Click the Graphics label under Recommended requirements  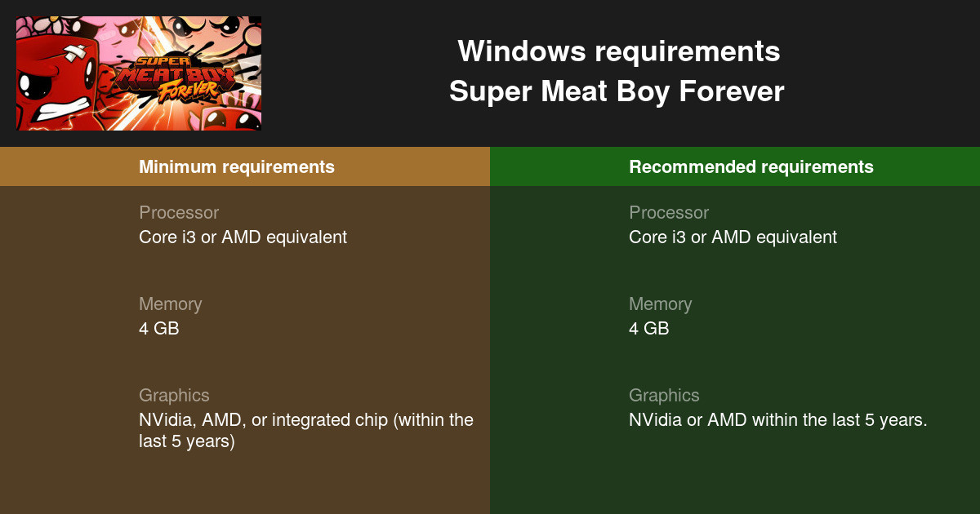coord(664,396)
